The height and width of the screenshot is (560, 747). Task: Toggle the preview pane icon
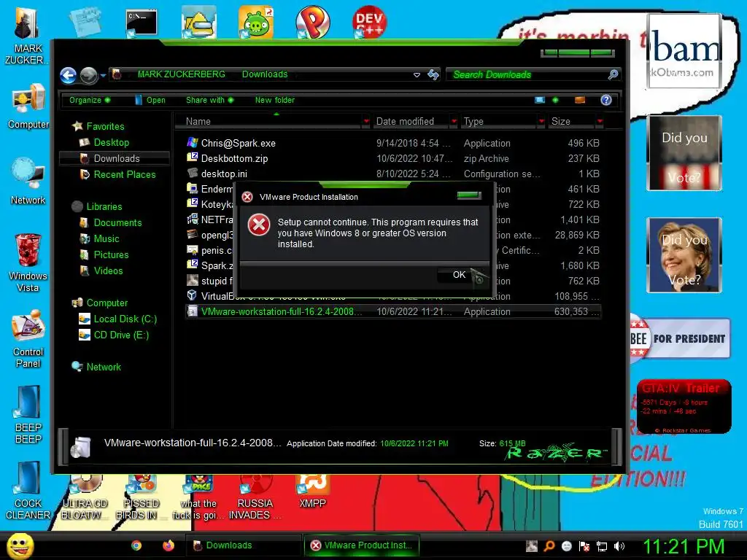coord(580,100)
